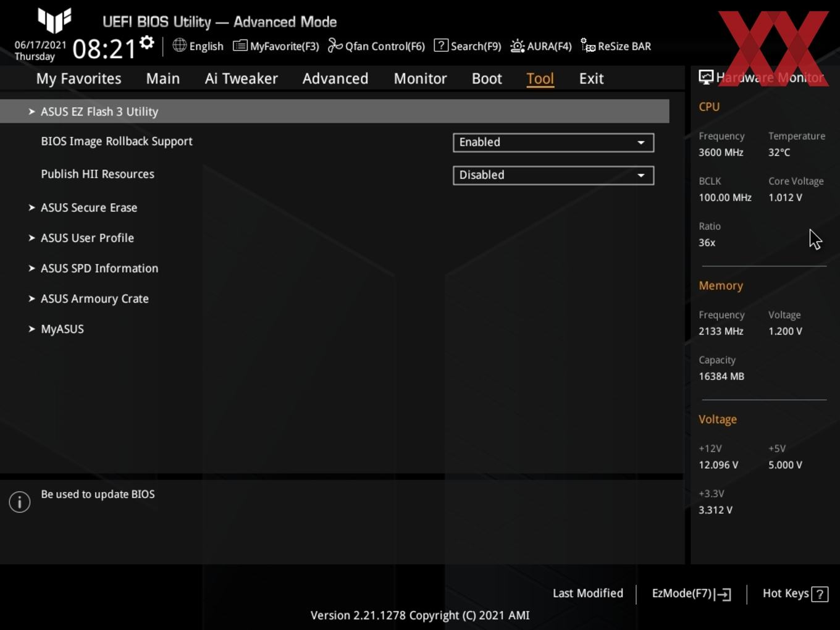Click the Voltage section heading

(x=718, y=419)
